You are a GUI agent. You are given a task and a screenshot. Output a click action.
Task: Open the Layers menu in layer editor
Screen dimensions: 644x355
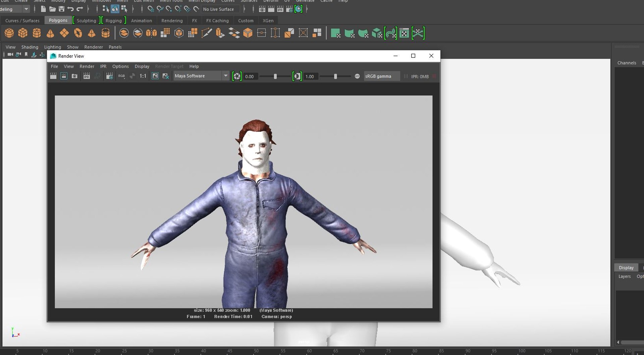(625, 276)
